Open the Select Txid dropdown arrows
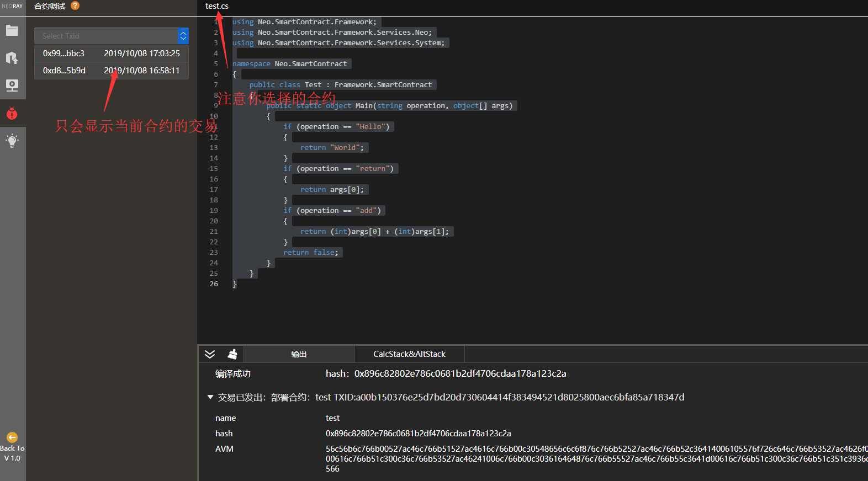Image resolution: width=868 pixels, height=481 pixels. (x=183, y=36)
